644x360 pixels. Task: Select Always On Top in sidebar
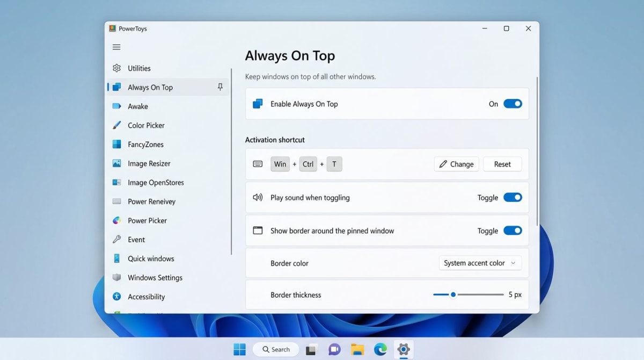coord(168,87)
